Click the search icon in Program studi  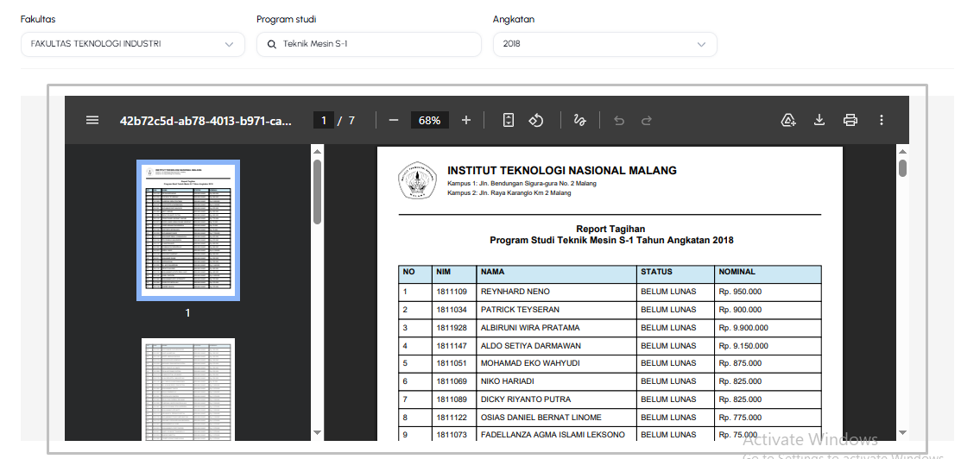(271, 44)
